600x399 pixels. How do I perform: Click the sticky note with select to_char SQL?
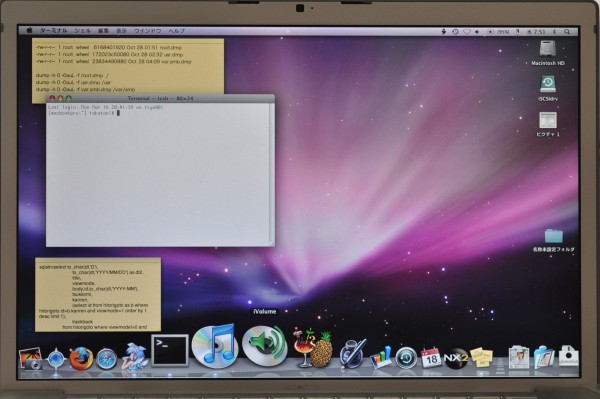(x=98, y=295)
